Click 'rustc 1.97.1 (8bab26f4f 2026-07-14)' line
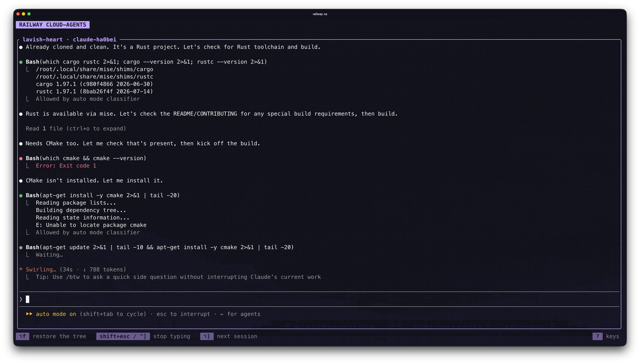The width and height of the screenshot is (640, 364). (x=94, y=91)
